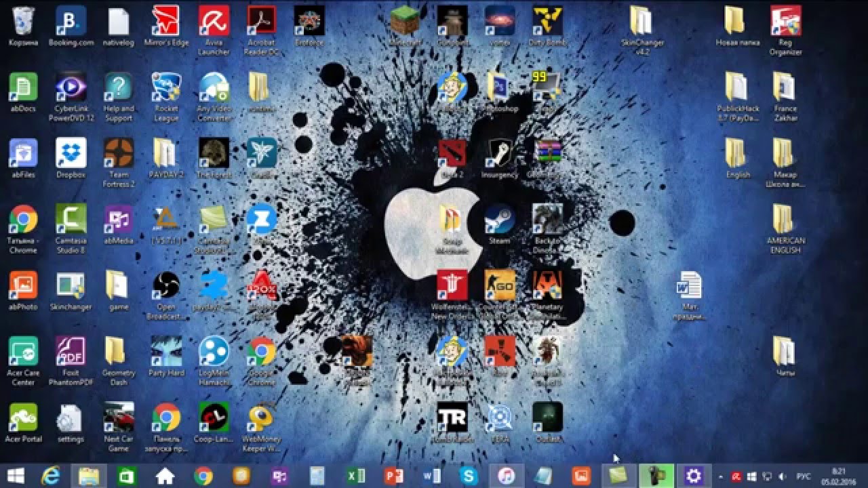Open the settings file icon
The height and width of the screenshot is (488, 868).
71,418
